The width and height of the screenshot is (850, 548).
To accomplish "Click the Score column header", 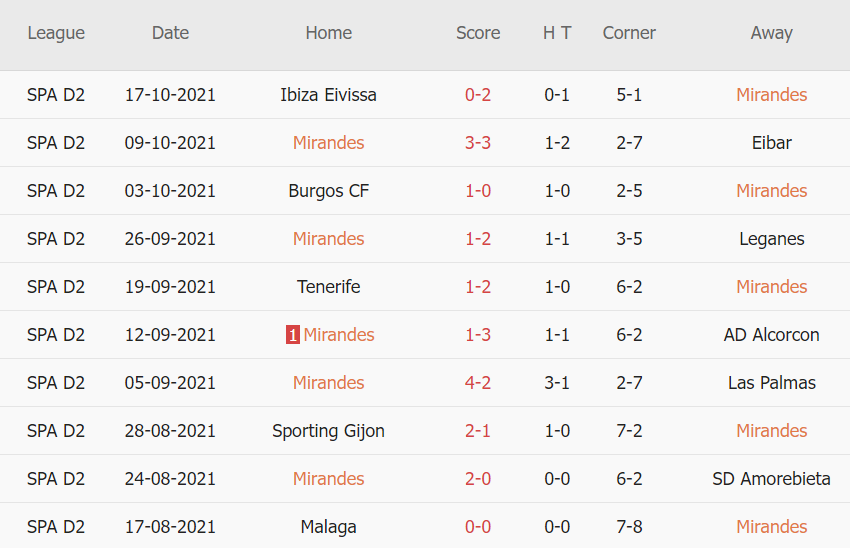I will [478, 33].
